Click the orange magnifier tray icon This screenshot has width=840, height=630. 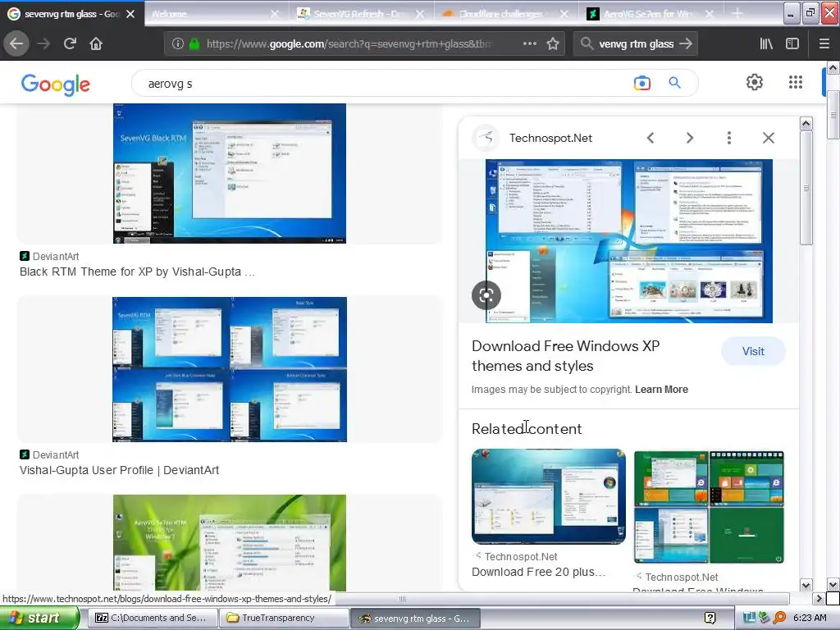pos(779,618)
